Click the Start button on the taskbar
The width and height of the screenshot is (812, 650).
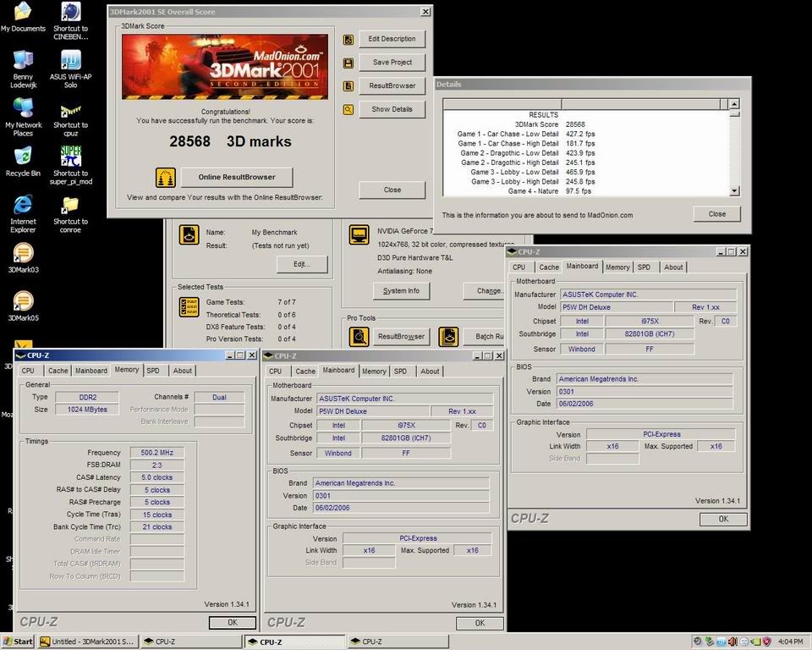(17, 642)
